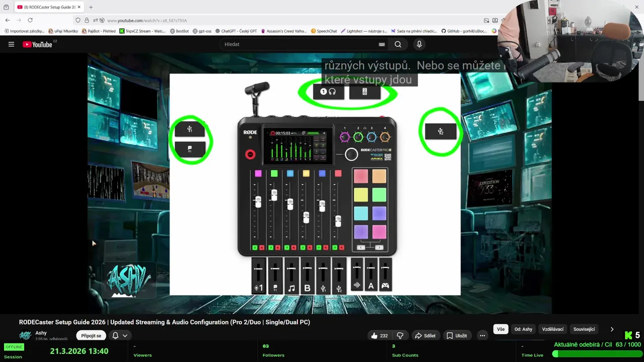Viewport: 644px width, 362px height.
Task: Open the tracking protection shield icon
Action: [x=77, y=20]
